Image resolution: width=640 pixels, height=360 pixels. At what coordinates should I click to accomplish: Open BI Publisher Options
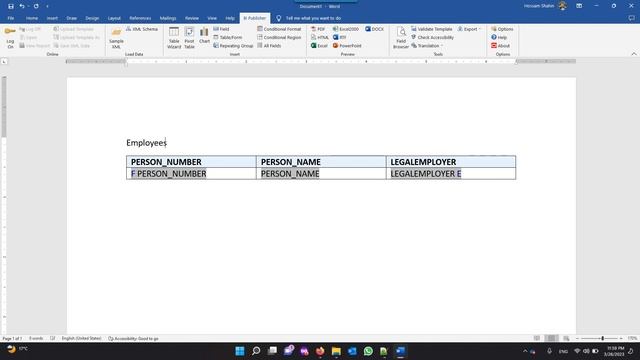click(502, 29)
